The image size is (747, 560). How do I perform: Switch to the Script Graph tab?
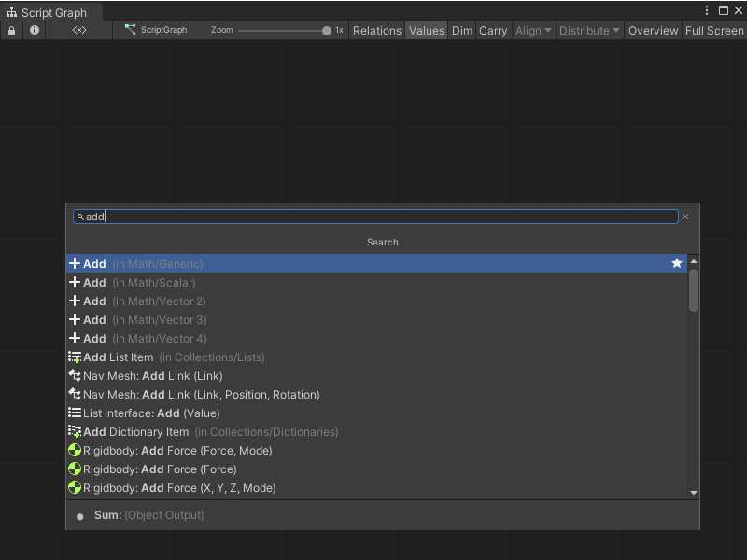(51, 12)
